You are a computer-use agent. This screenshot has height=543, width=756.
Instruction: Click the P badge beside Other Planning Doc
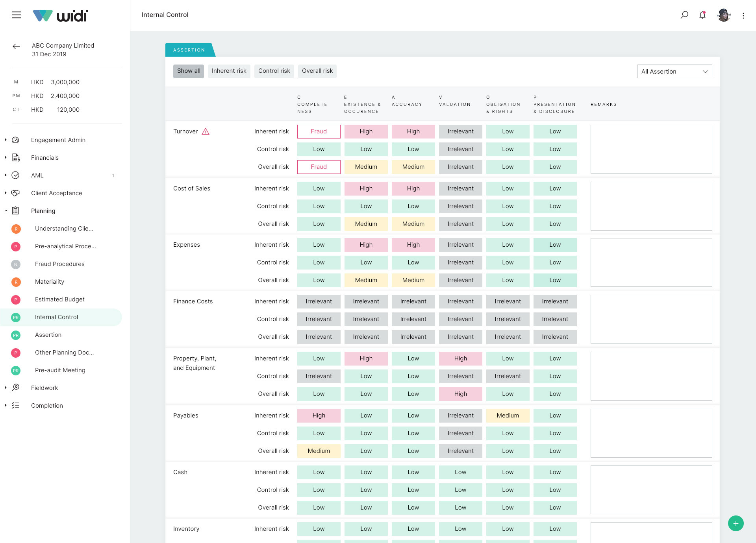16,353
